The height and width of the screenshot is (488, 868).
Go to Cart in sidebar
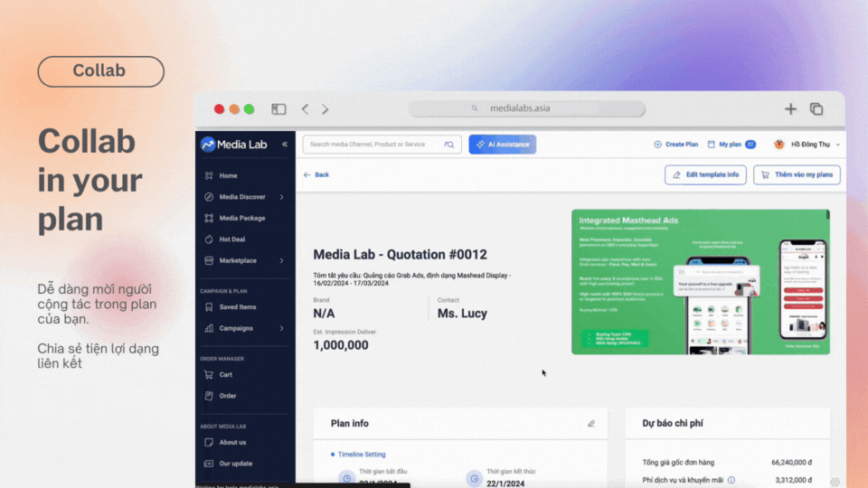(x=225, y=374)
